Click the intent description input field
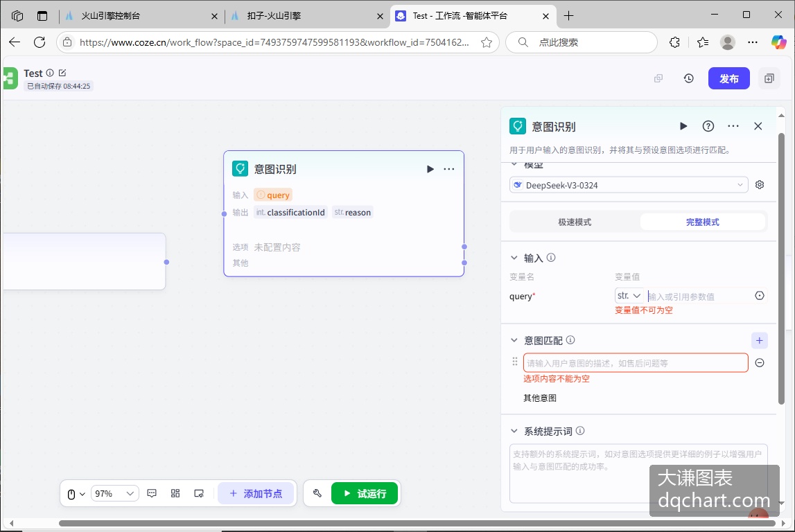The image size is (795, 532). pos(636,363)
